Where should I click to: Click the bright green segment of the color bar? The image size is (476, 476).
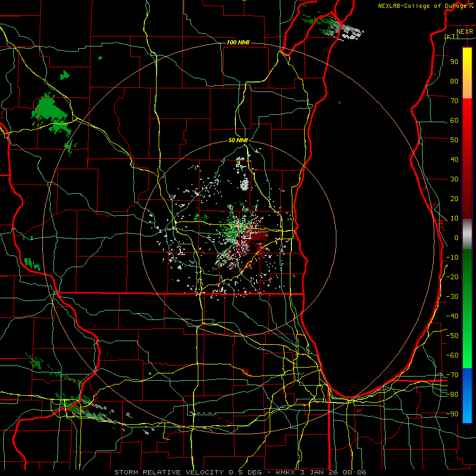(467, 343)
